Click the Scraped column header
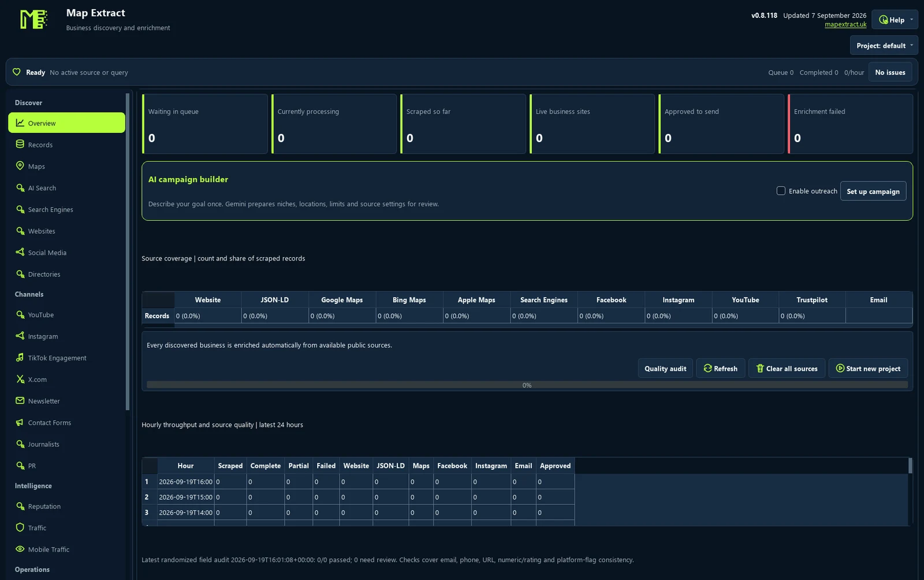The height and width of the screenshot is (580, 924). (x=230, y=466)
